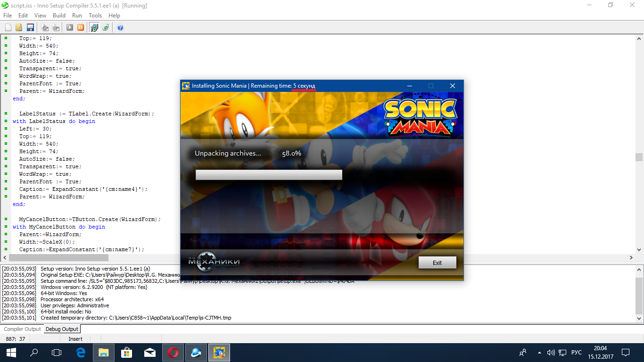
Task: Click the Sonic Mania logo in installer
Action: [420, 116]
